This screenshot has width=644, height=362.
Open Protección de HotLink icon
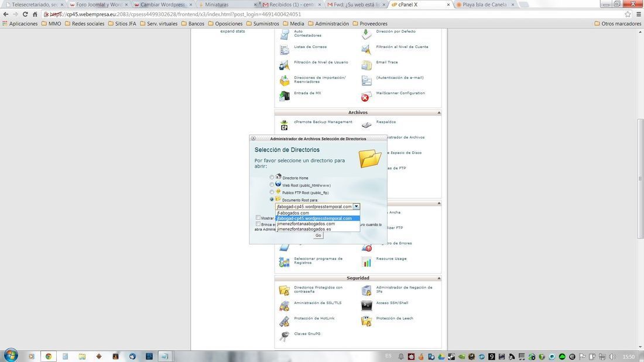(284, 322)
